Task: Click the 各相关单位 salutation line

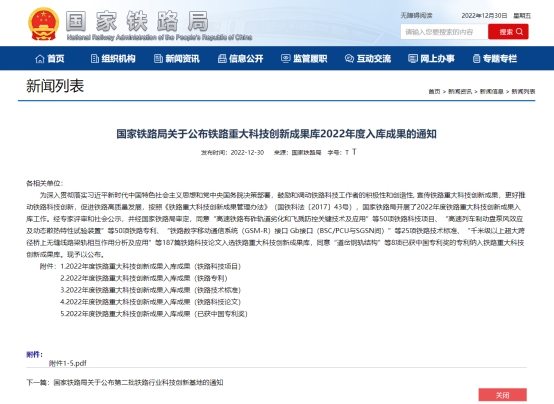Action: (x=45, y=183)
